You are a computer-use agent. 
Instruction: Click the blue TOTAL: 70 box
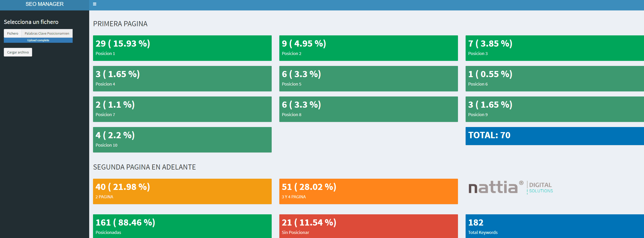click(555, 136)
